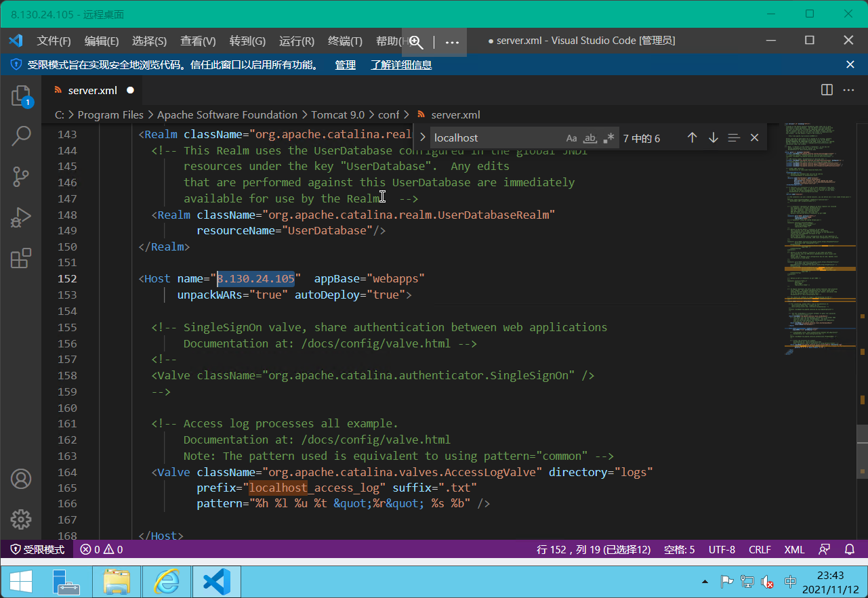Click the volume icon in system tray
The image size is (868, 598).
click(x=768, y=582)
